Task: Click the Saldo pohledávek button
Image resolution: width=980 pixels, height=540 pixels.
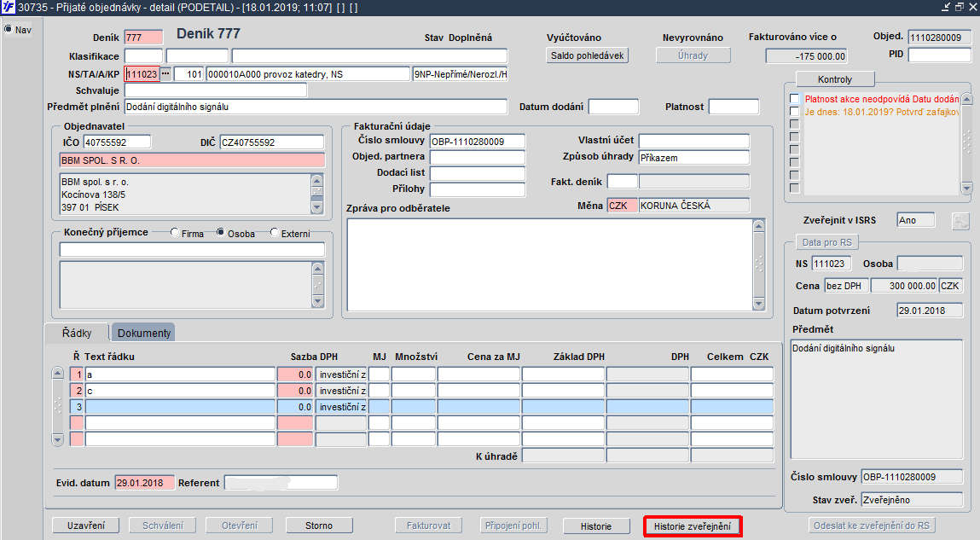Action: [587, 55]
